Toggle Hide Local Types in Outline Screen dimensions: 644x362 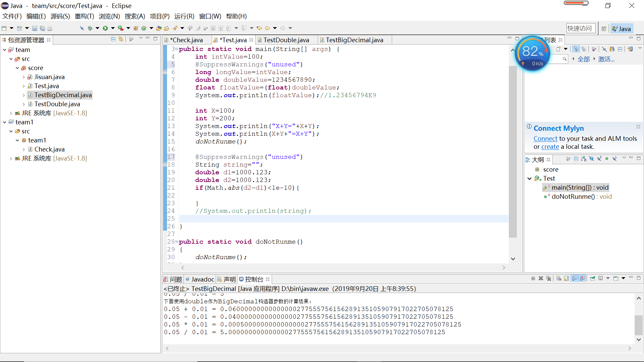coord(614,159)
